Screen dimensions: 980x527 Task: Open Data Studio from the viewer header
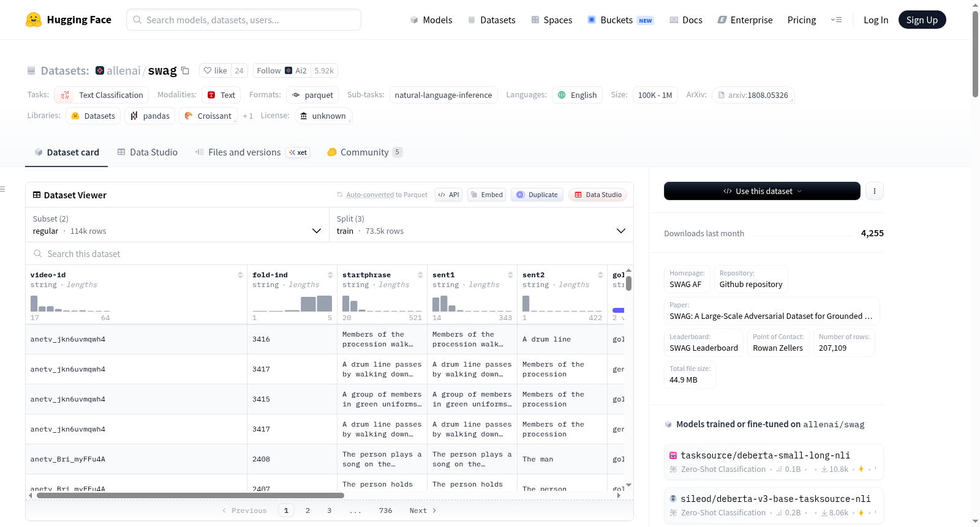point(598,195)
